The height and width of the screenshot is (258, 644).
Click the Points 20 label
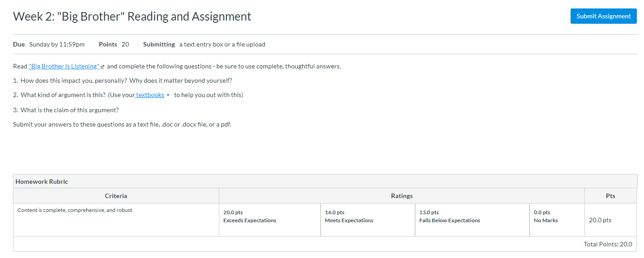tap(114, 44)
